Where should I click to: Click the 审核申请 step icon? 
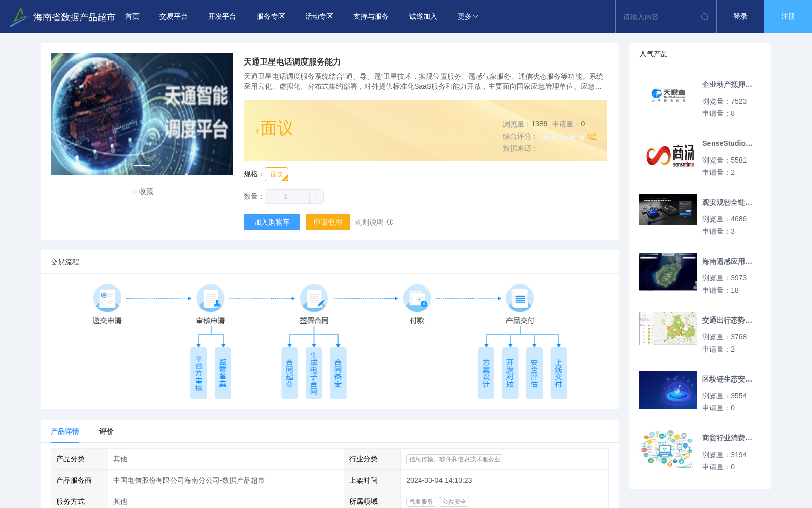(x=211, y=298)
